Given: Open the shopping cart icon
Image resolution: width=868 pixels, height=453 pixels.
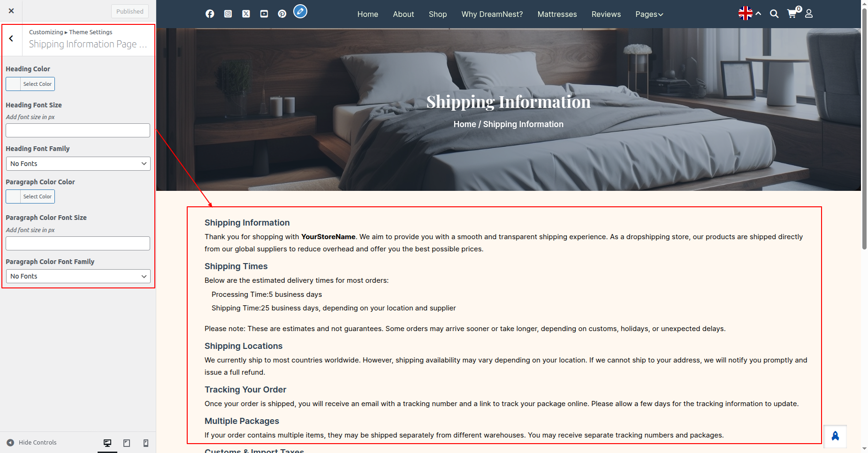Looking at the screenshot, I should coord(792,14).
